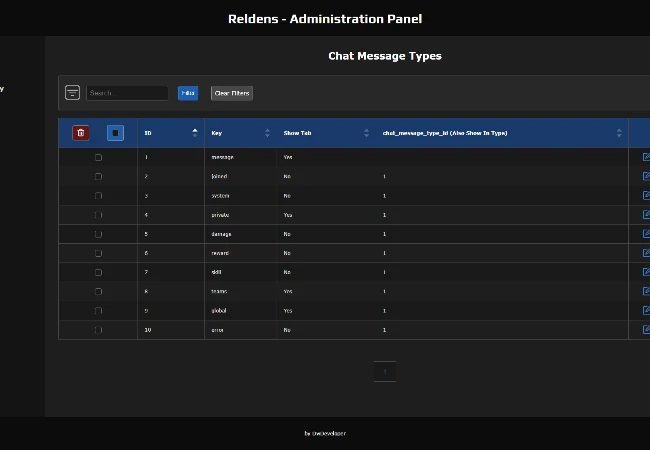Screen dimensions: 650x450
Task: Check the checkbox for the error row
Action: click(98, 330)
